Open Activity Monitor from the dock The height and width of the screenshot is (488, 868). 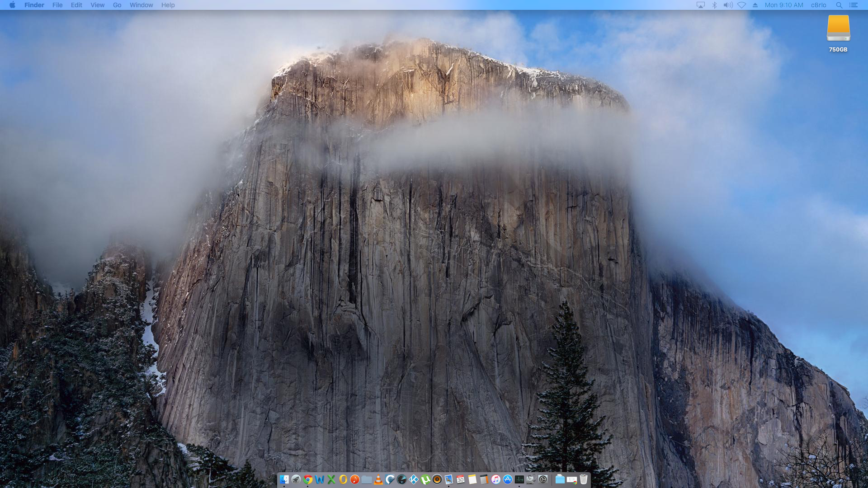pyautogui.click(x=519, y=479)
